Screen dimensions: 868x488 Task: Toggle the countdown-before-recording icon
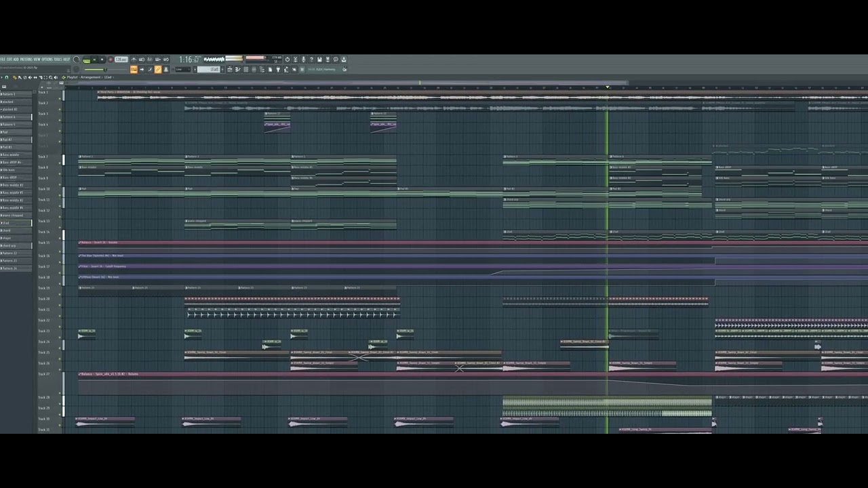point(150,60)
